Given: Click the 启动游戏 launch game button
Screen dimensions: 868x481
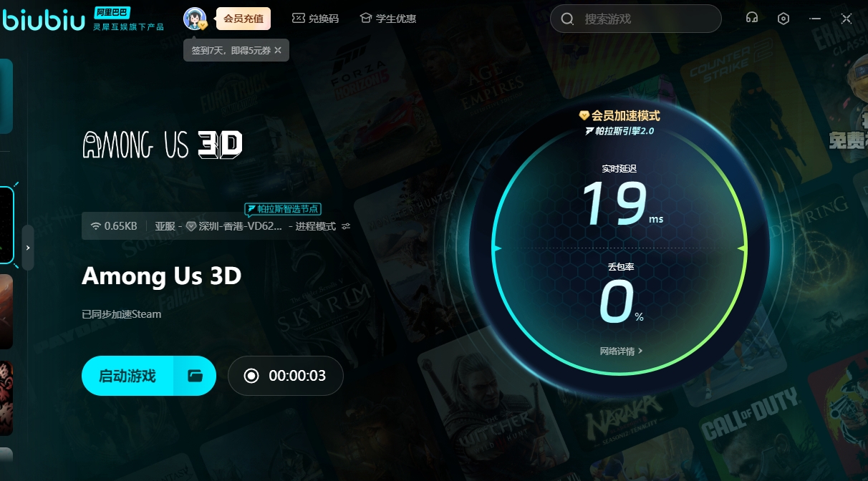Looking at the screenshot, I should pos(127,376).
